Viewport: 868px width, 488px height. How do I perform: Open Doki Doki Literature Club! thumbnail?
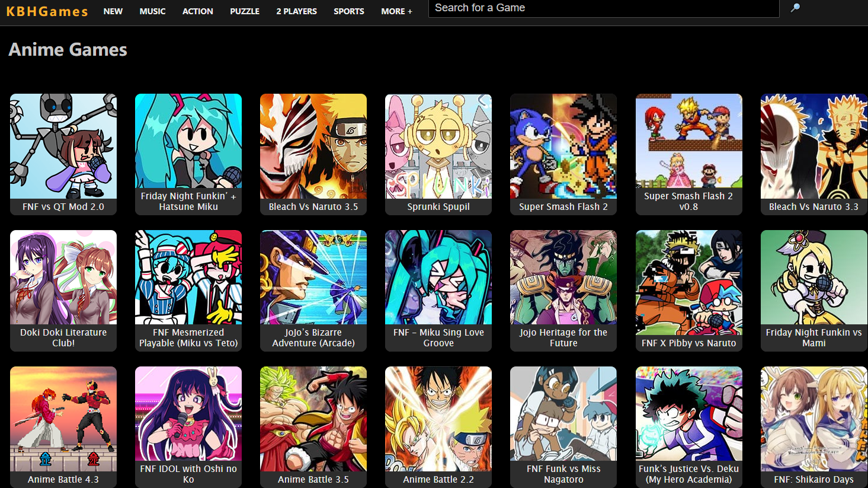tap(63, 278)
